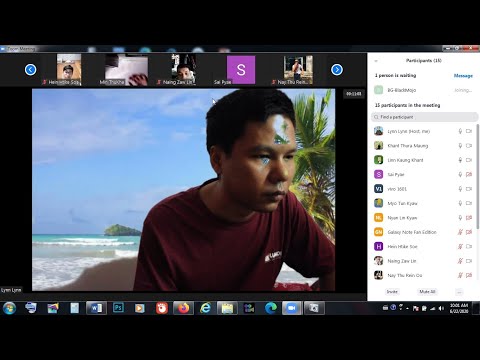
Task: Toggle microphone for Lynn Lynn (Host, me)
Action: tap(460, 131)
